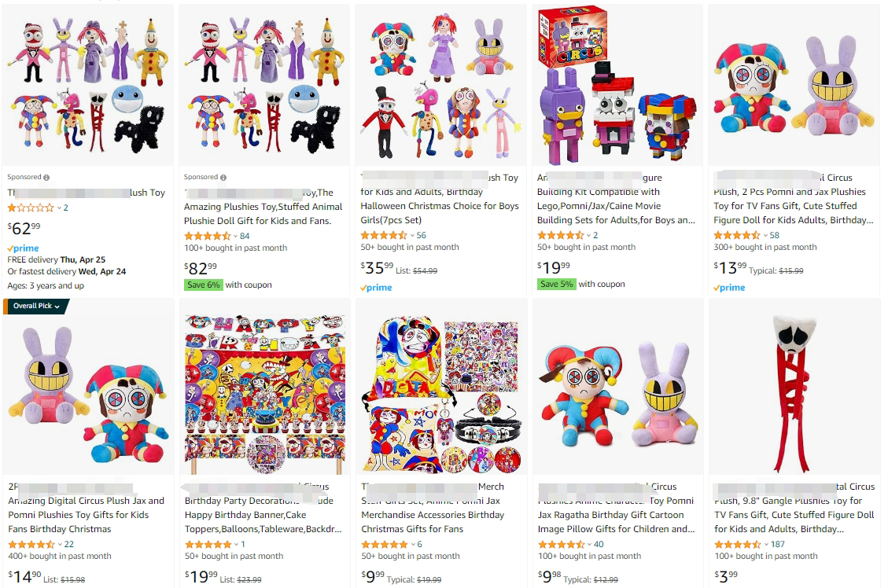The image size is (888, 588).
Task: Click the building block figures product image
Action: point(617,86)
